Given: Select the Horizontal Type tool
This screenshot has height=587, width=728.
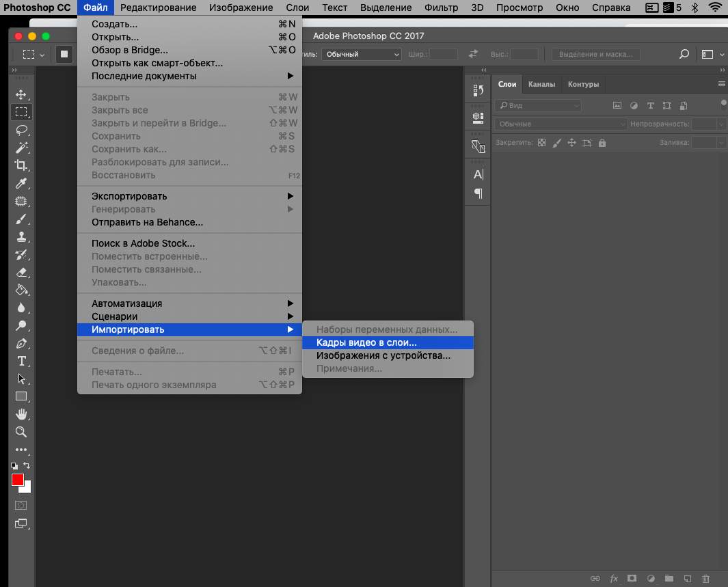Looking at the screenshot, I should (x=21, y=361).
